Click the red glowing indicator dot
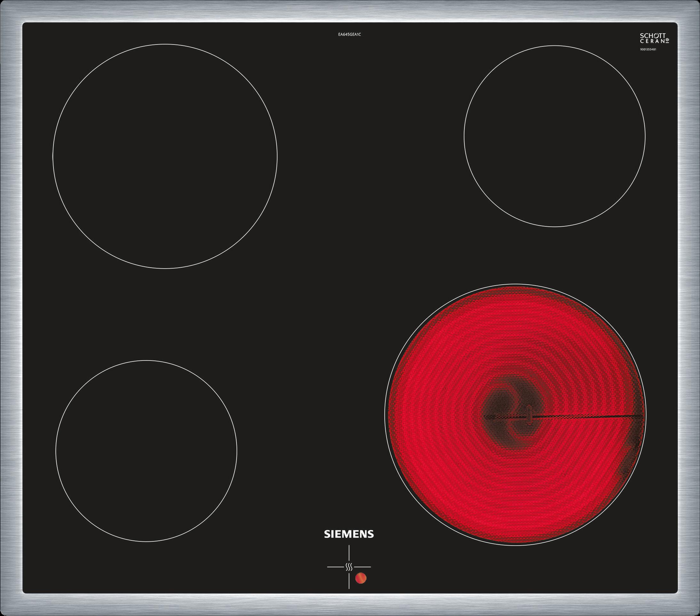The image size is (700, 616). point(361,578)
